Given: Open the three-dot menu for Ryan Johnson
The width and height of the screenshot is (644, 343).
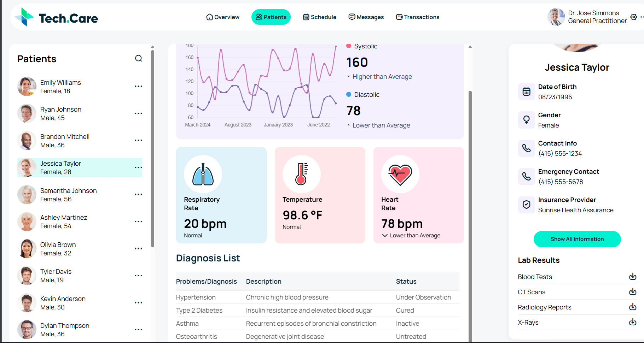Looking at the screenshot, I should 138,113.
